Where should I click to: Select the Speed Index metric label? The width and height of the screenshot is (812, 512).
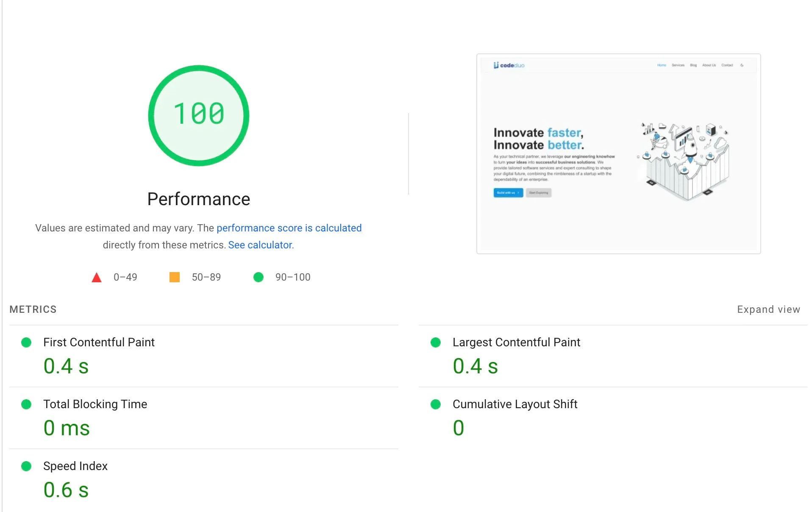[75, 466]
